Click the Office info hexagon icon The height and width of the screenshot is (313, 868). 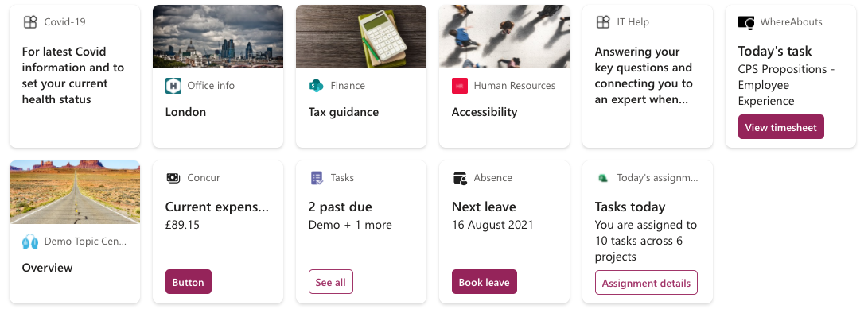click(x=173, y=86)
